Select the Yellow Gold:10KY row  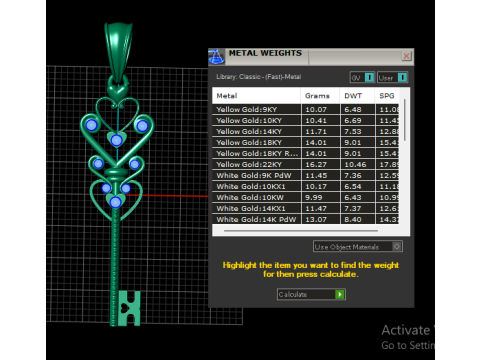point(305,120)
